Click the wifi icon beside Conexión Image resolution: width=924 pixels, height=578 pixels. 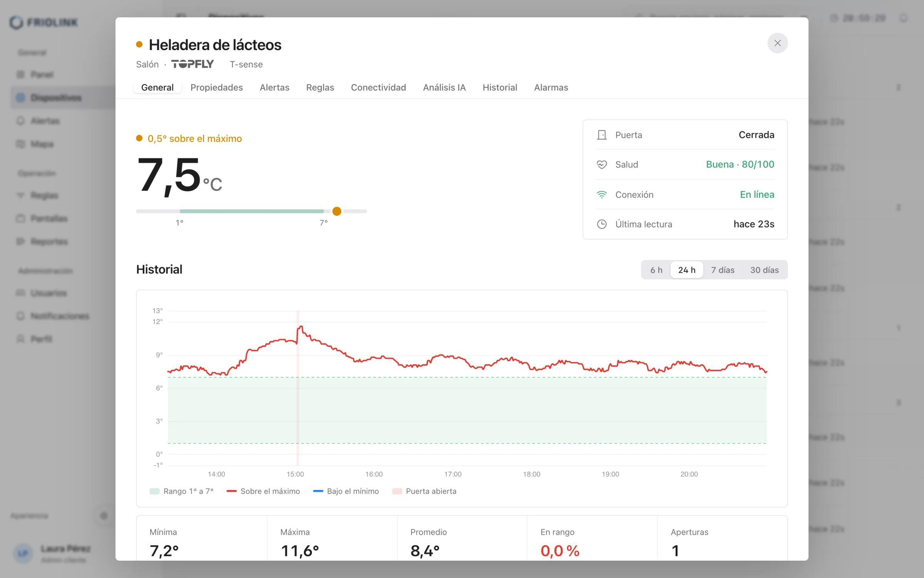601,195
